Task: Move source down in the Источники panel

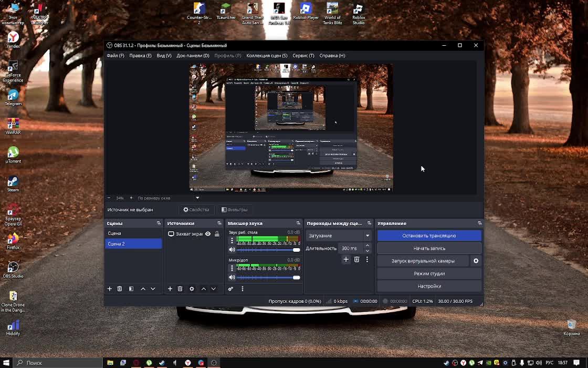Action: 213,289
